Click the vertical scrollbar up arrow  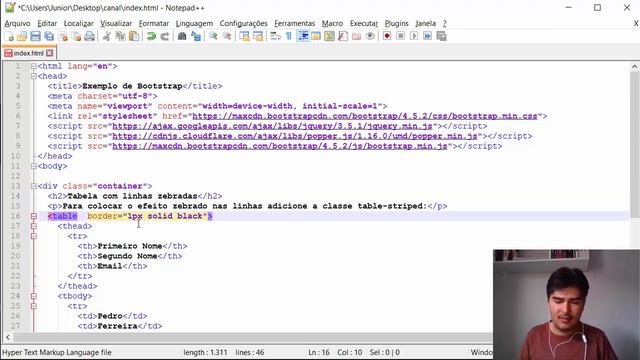(x=634, y=67)
